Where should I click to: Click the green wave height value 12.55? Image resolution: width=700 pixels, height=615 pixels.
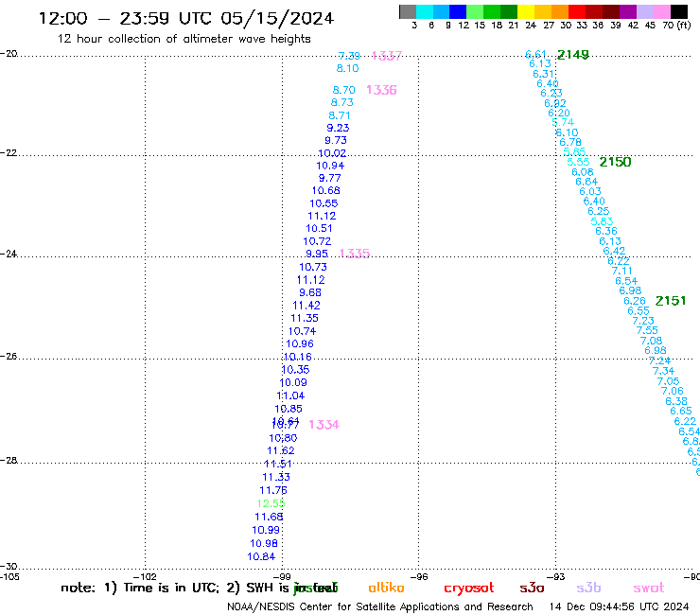pyautogui.click(x=271, y=503)
